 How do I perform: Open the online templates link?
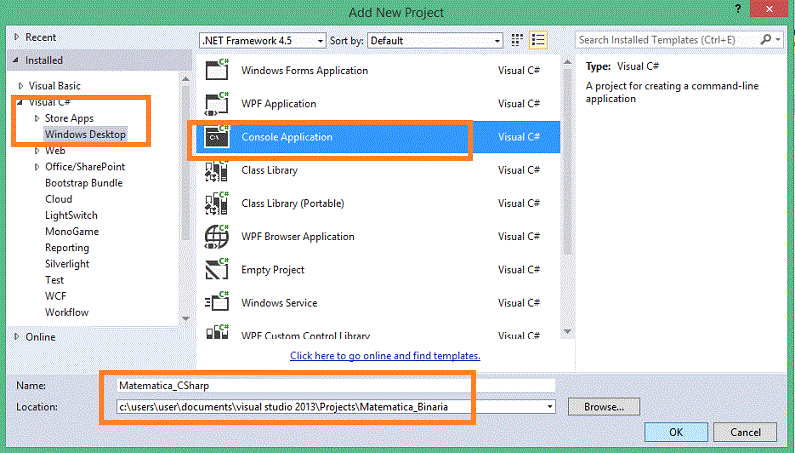tap(385, 356)
